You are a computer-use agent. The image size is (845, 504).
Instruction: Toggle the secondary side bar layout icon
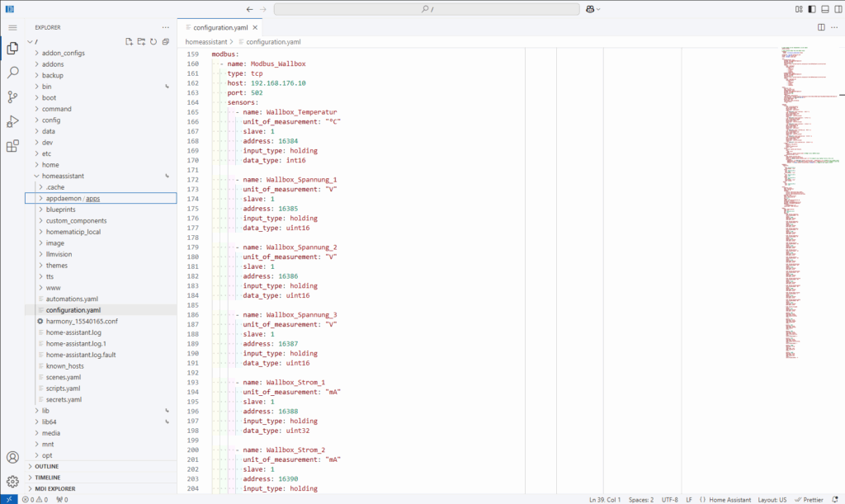838,9
